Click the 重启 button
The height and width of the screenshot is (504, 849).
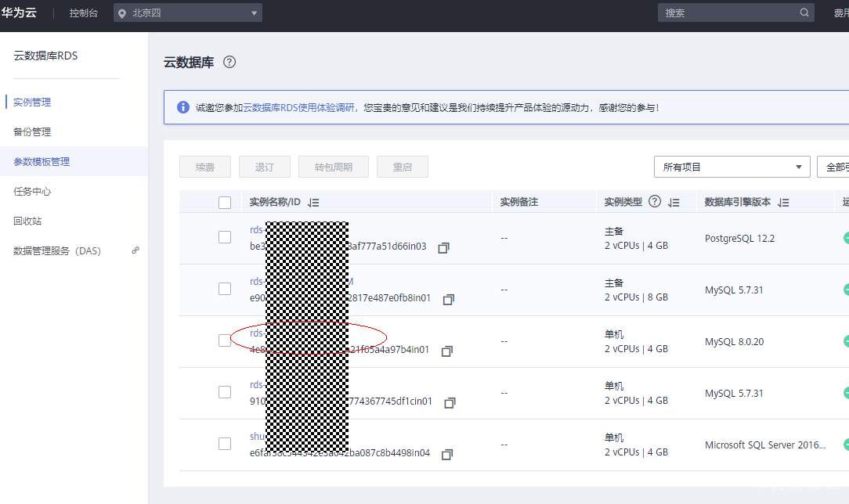click(403, 167)
